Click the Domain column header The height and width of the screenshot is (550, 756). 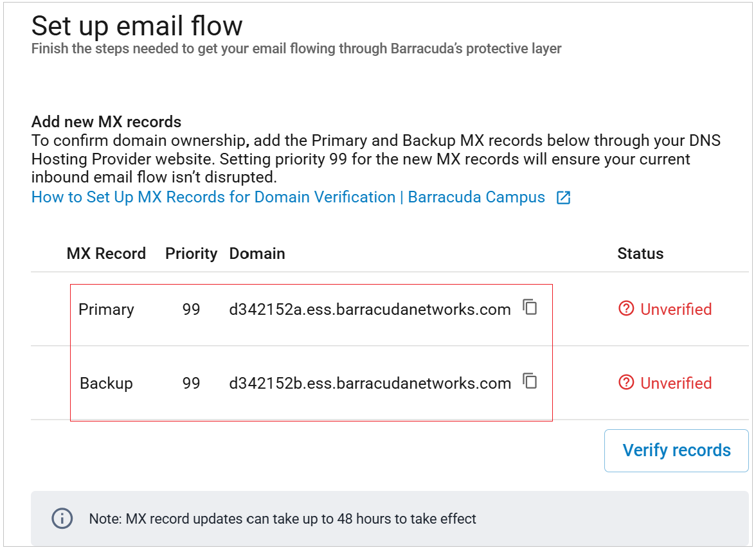coord(257,254)
